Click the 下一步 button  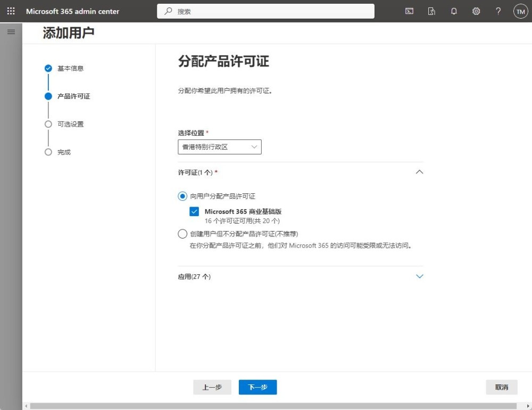click(257, 387)
